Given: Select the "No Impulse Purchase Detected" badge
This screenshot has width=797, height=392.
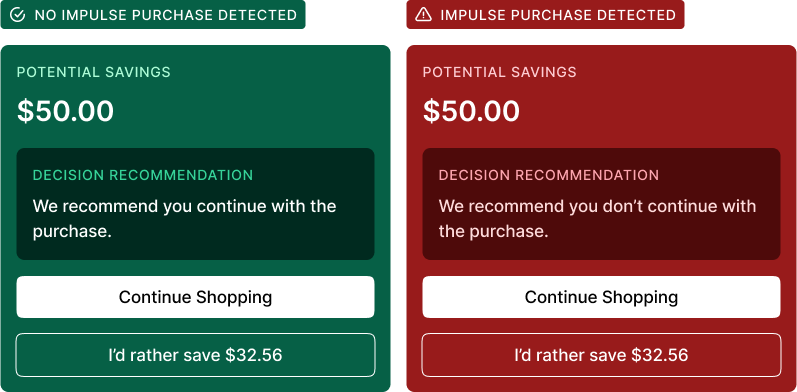Looking at the screenshot, I should tap(153, 15).
